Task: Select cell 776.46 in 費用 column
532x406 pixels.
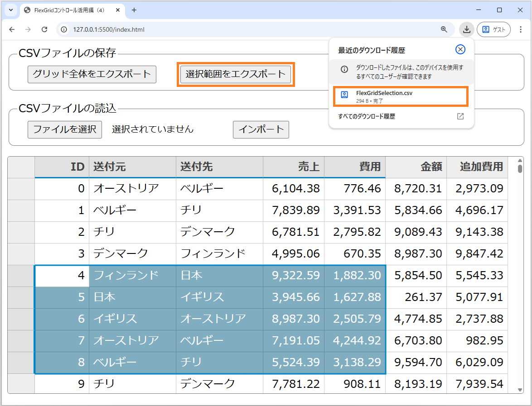Action: tap(355, 189)
